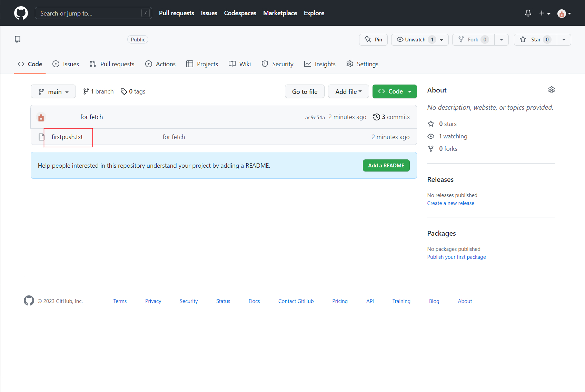The height and width of the screenshot is (392, 585).
Task: Open the Issues repository tab
Action: click(x=66, y=64)
